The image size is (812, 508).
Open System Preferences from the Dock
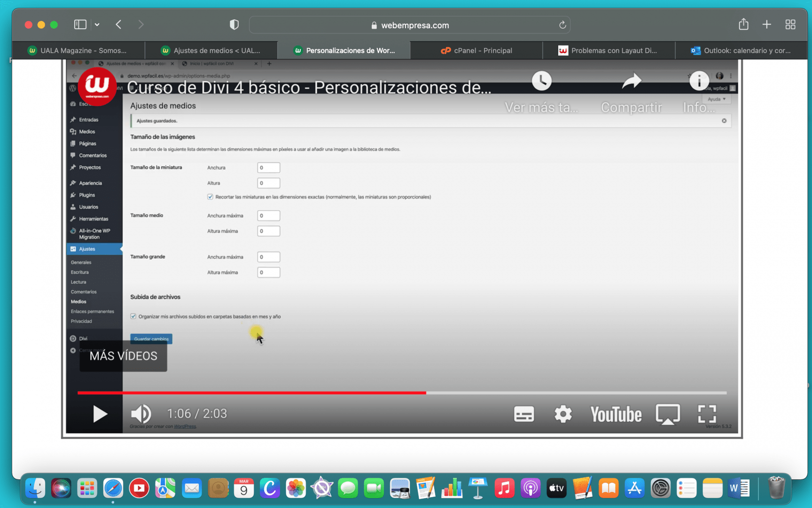click(x=660, y=488)
